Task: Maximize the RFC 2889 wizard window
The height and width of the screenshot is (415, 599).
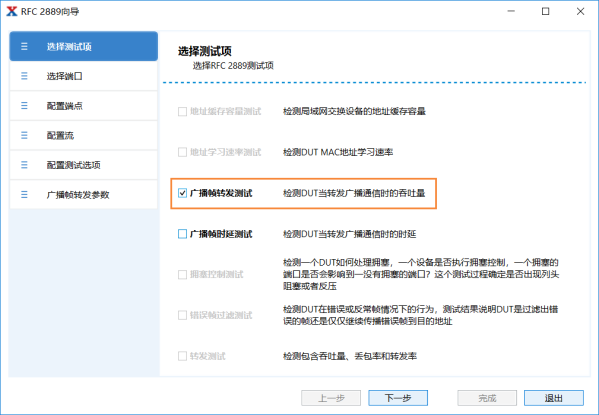Action: pyautogui.click(x=546, y=11)
